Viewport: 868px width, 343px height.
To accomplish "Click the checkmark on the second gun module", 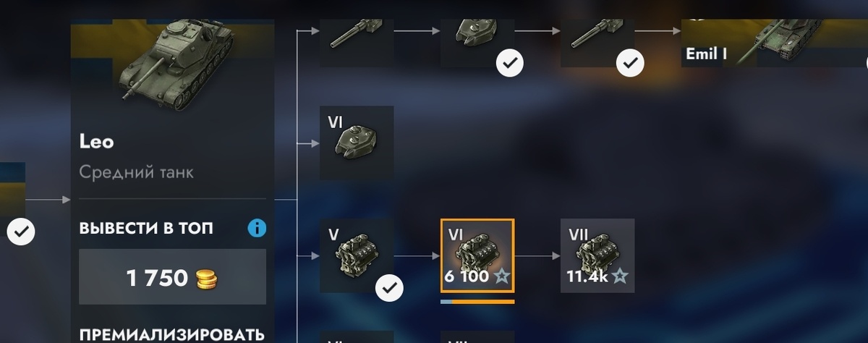I will tap(630, 64).
